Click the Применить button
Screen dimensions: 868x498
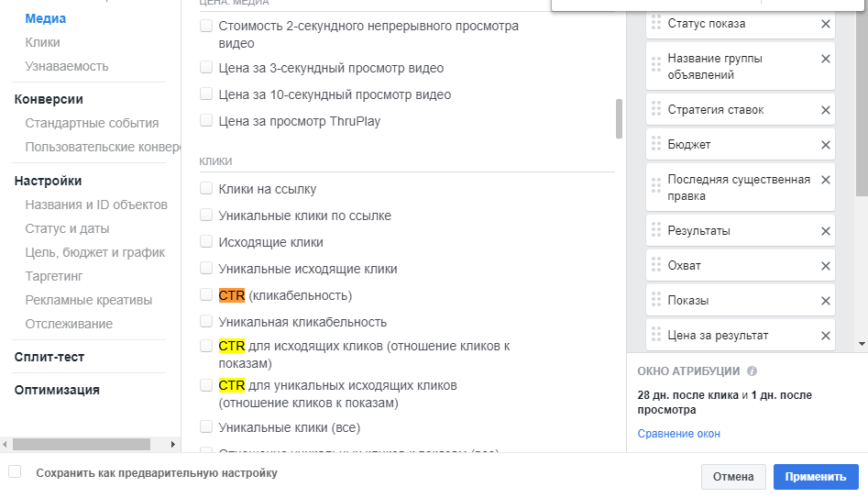coord(815,477)
